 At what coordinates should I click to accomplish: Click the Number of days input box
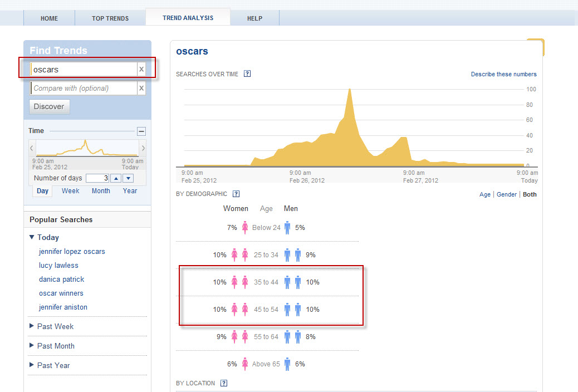pyautogui.click(x=97, y=178)
